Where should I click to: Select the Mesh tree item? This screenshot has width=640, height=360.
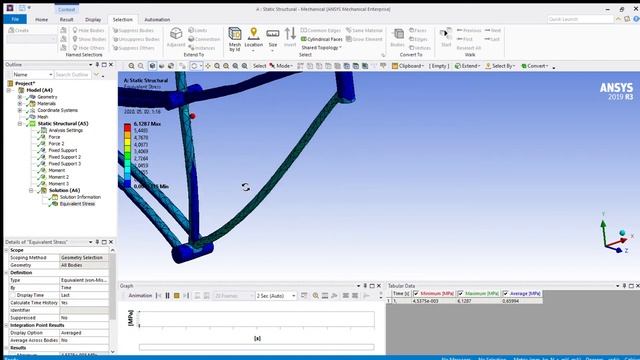[43, 117]
